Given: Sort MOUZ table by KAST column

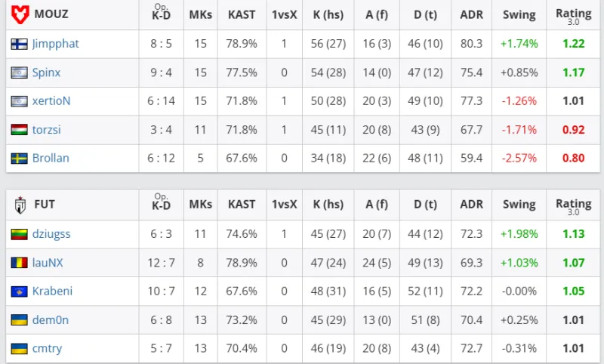Looking at the screenshot, I should [x=242, y=15].
